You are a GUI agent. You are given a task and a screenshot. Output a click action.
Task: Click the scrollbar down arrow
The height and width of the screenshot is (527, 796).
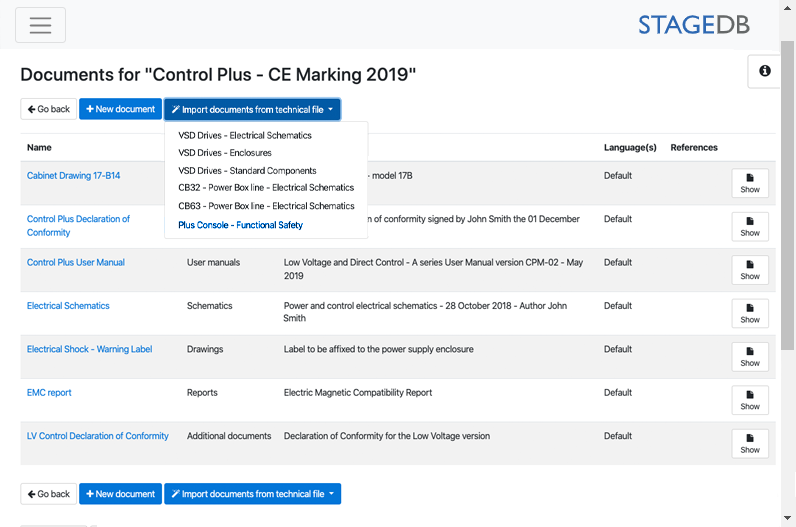click(787, 518)
